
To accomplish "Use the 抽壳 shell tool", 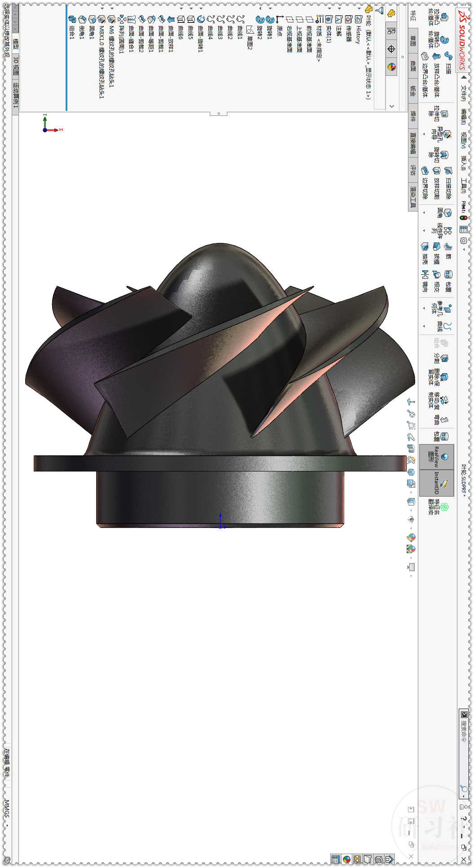I will coord(425,253).
